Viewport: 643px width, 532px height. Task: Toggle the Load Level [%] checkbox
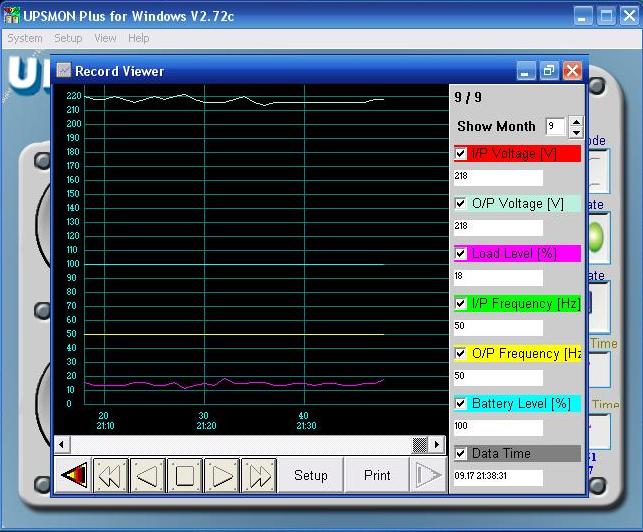[x=461, y=254]
